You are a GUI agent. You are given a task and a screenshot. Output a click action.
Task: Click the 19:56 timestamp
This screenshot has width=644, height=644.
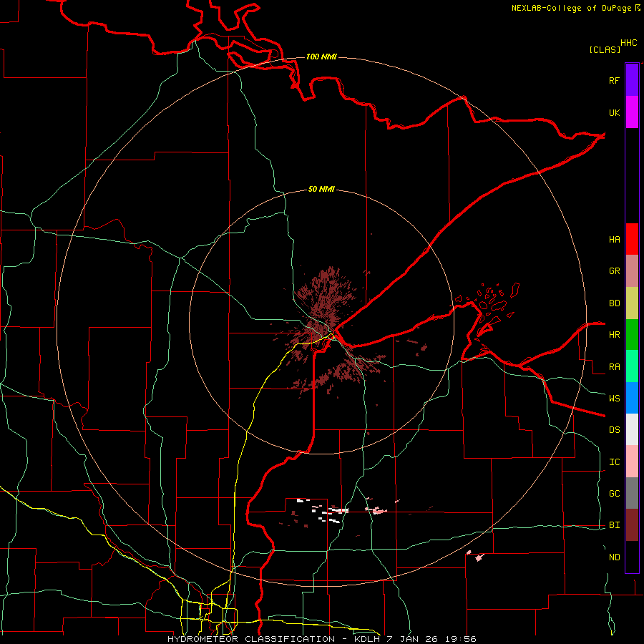(x=462, y=639)
